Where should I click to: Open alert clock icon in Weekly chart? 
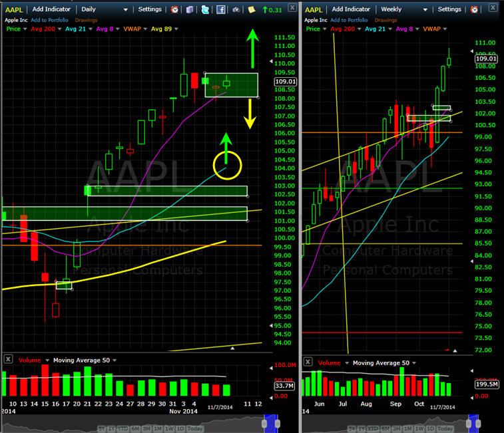[x=474, y=9]
